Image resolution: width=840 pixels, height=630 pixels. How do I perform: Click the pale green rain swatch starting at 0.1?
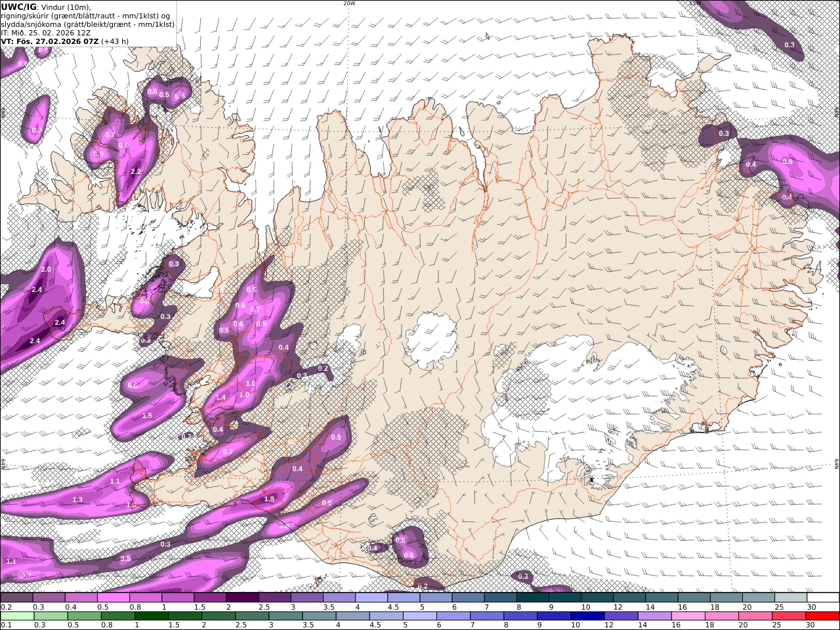(17, 616)
